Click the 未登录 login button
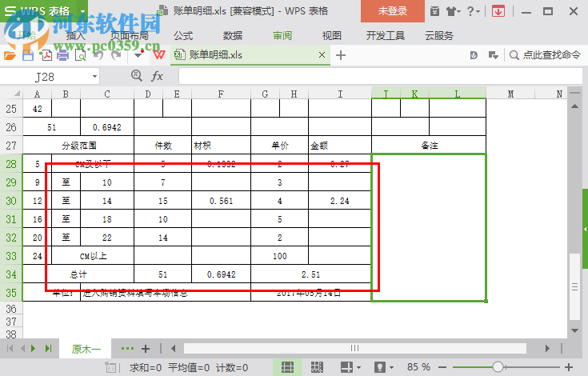Viewport: 588px width, 376px height. (x=393, y=11)
